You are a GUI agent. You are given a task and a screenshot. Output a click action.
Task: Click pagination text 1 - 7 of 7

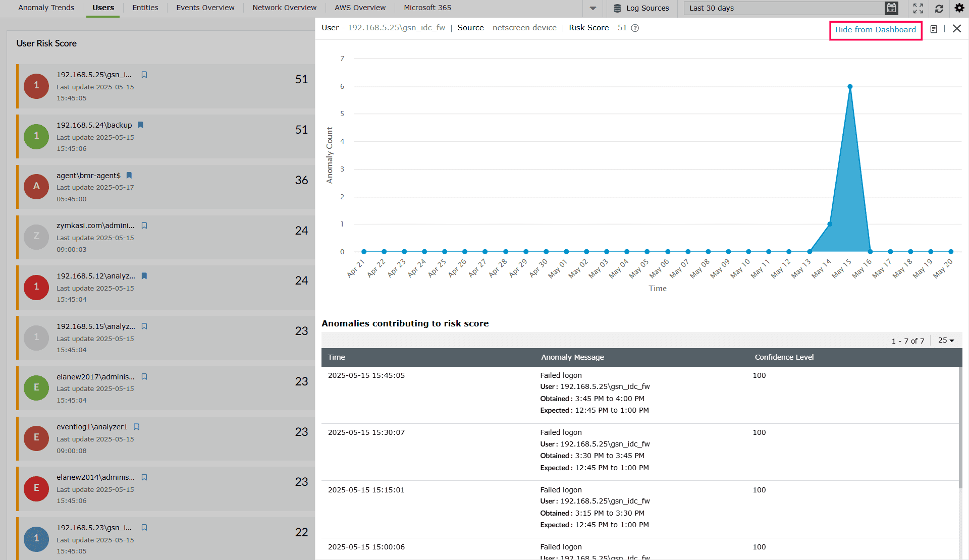click(908, 341)
